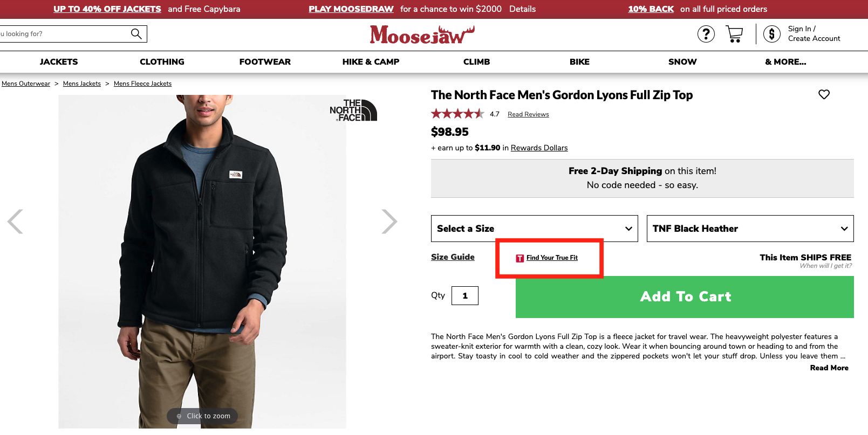Click the search magnifier icon
The height and width of the screenshot is (435, 868).
(136, 34)
